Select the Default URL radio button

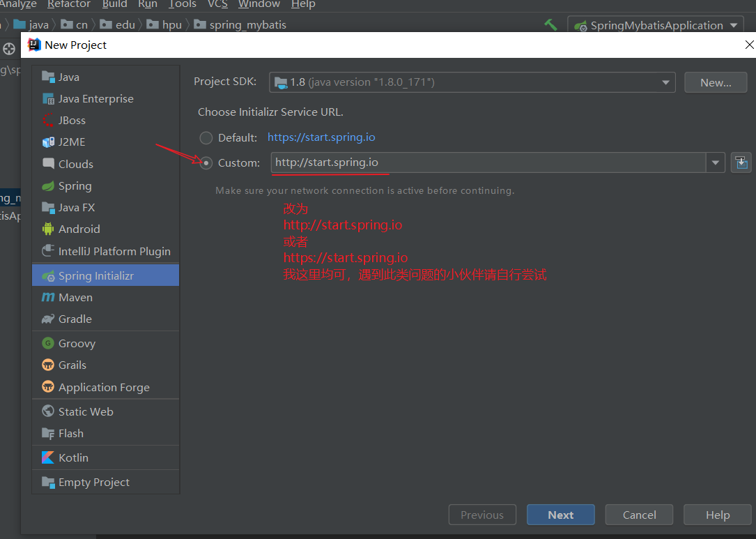(x=206, y=137)
